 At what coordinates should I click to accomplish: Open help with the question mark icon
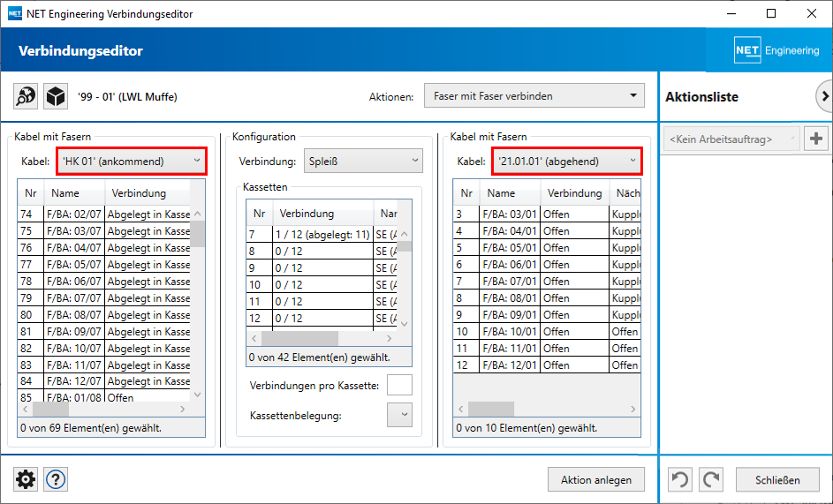(x=56, y=479)
